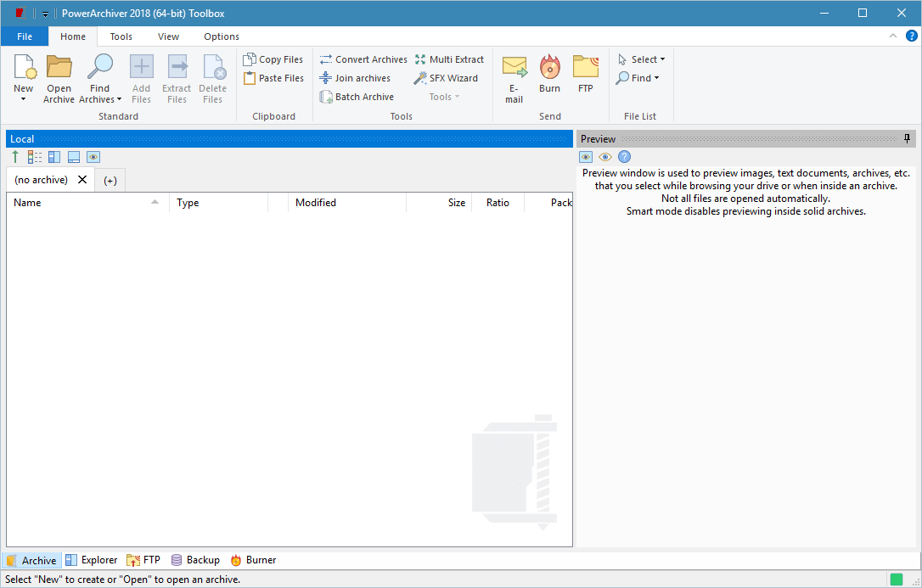Toggle the bottom pane layout icon

pyautogui.click(x=74, y=157)
